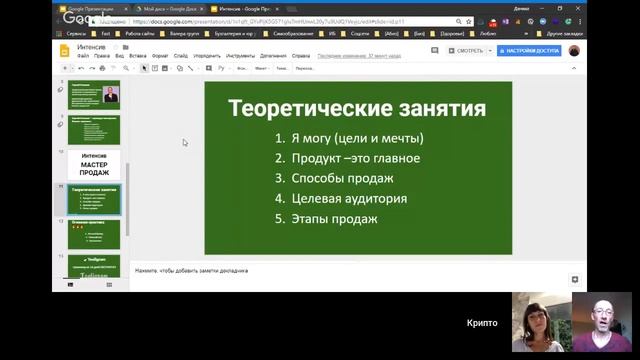Open the Chrome three-dot menu

(x=580, y=22)
